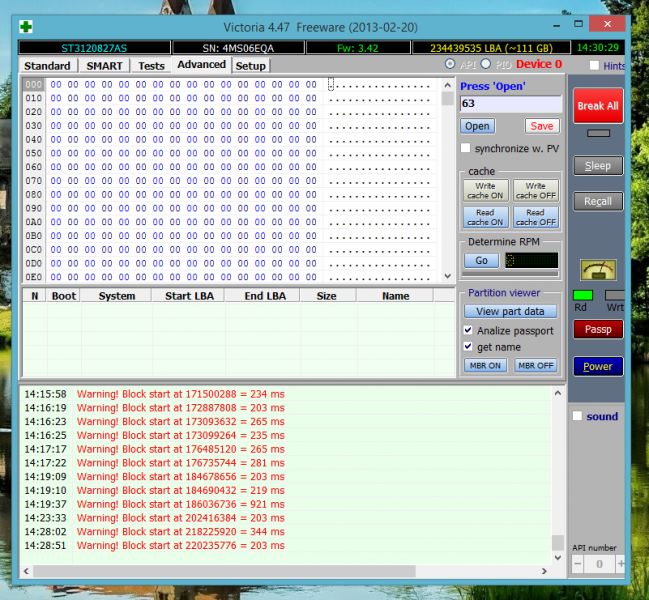Click the Write cache ON button
The height and width of the screenshot is (600, 649).
point(485,190)
